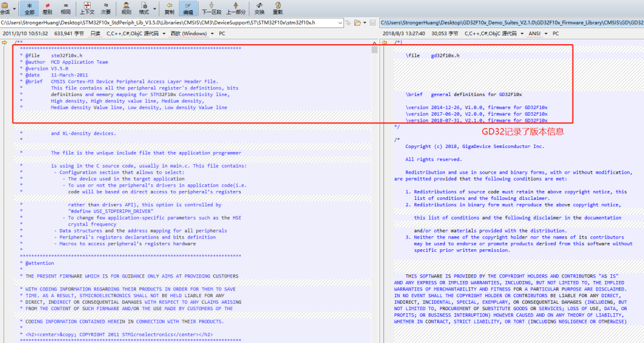Toggle the 上下文 context lines button
The width and height of the screenshot is (644, 343).
point(87,8)
